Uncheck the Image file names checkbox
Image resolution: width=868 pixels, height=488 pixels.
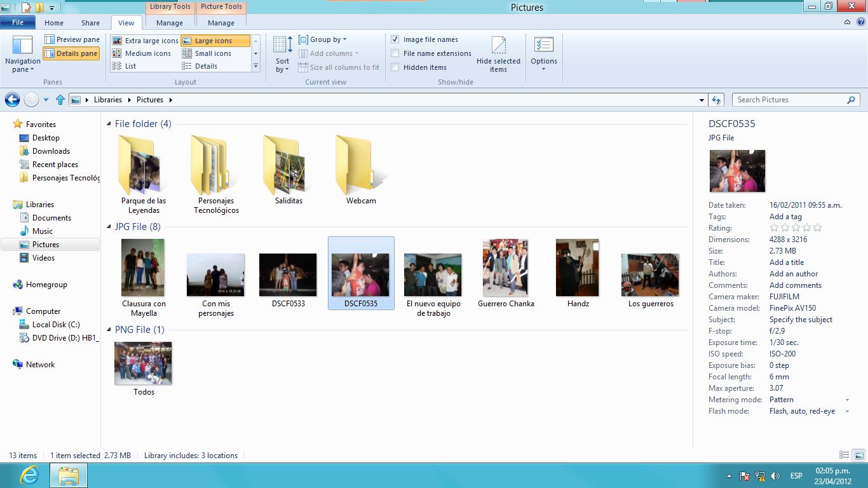(x=395, y=39)
